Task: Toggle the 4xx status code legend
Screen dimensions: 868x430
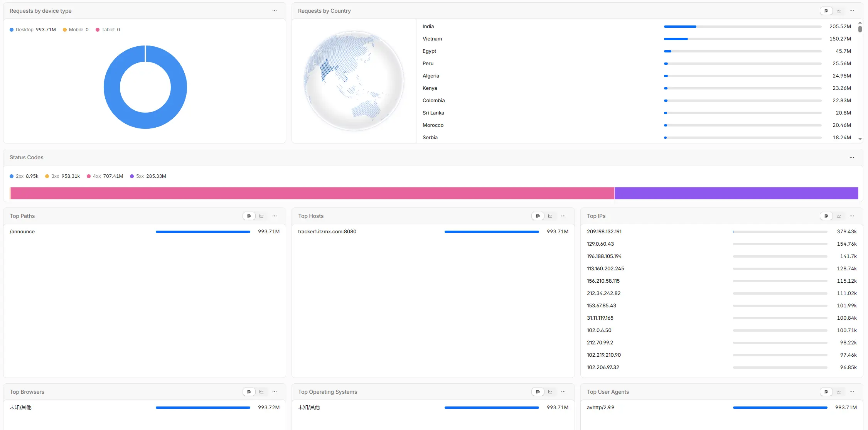Action: click(105, 176)
